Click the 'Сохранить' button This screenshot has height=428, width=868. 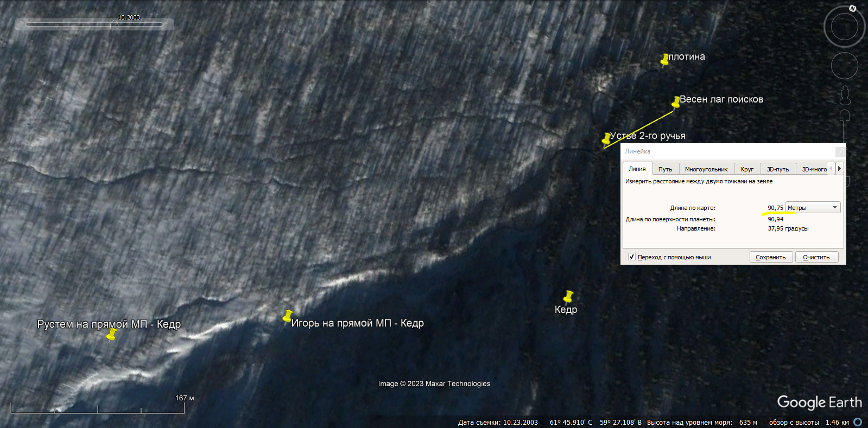770,257
